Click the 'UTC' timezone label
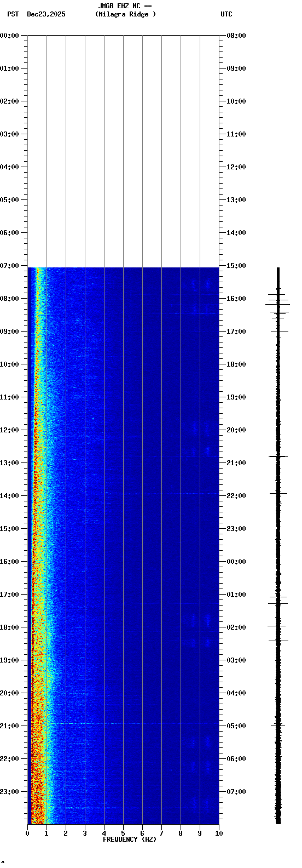This screenshot has height=868, width=302. click(x=226, y=14)
